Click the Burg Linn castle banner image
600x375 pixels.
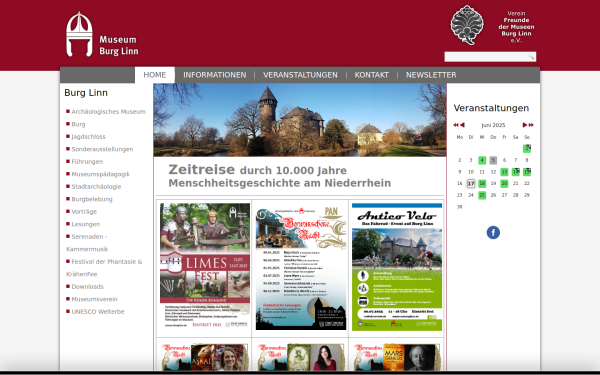pos(300,120)
